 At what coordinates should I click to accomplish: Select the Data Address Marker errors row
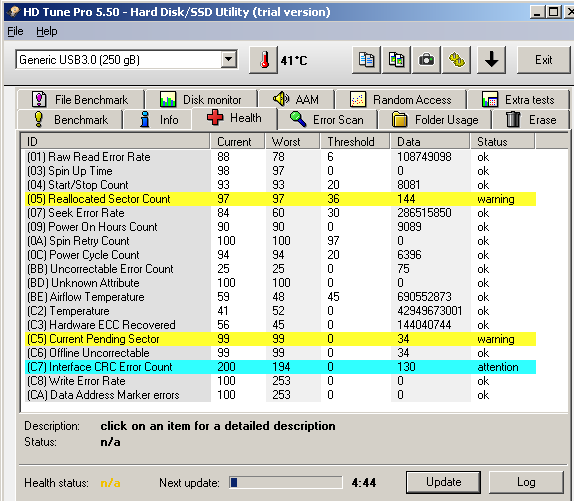click(280, 395)
